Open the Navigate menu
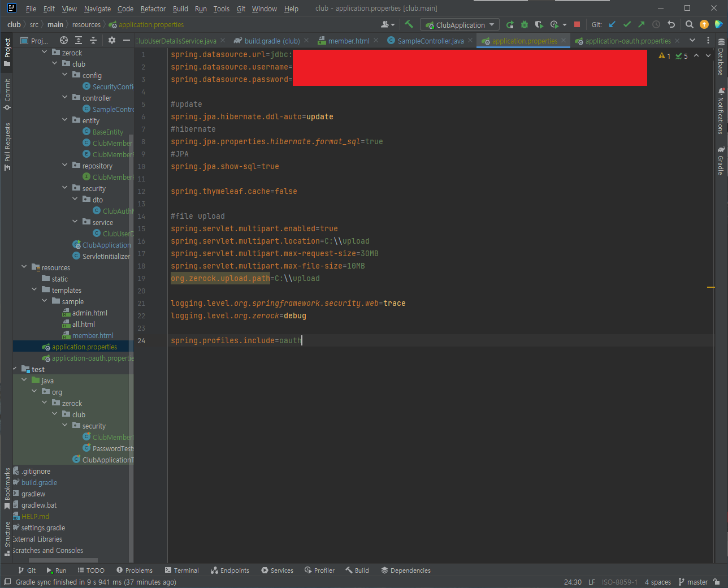This screenshot has width=728, height=588. 97,8
